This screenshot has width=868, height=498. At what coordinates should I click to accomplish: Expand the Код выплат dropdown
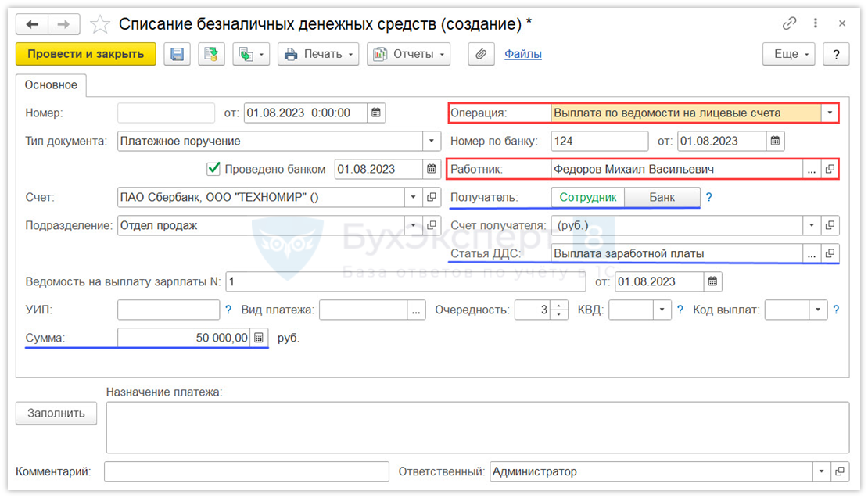point(818,310)
